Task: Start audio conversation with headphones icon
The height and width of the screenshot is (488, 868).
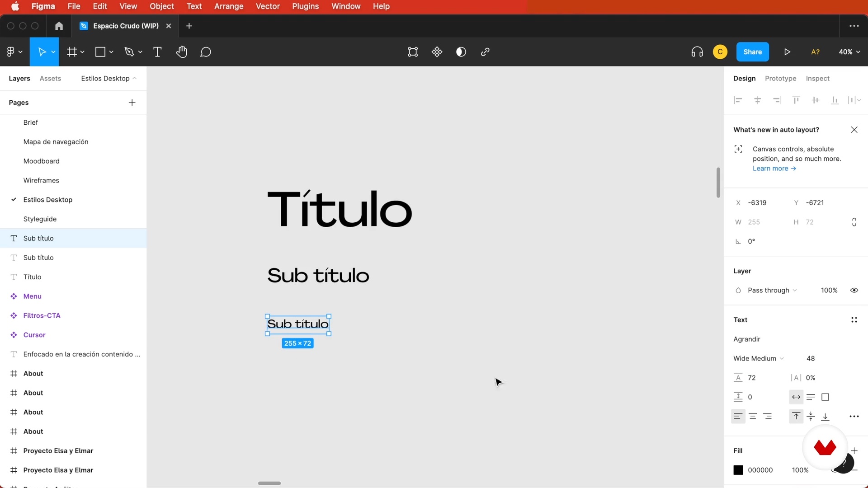Action: coord(697,52)
